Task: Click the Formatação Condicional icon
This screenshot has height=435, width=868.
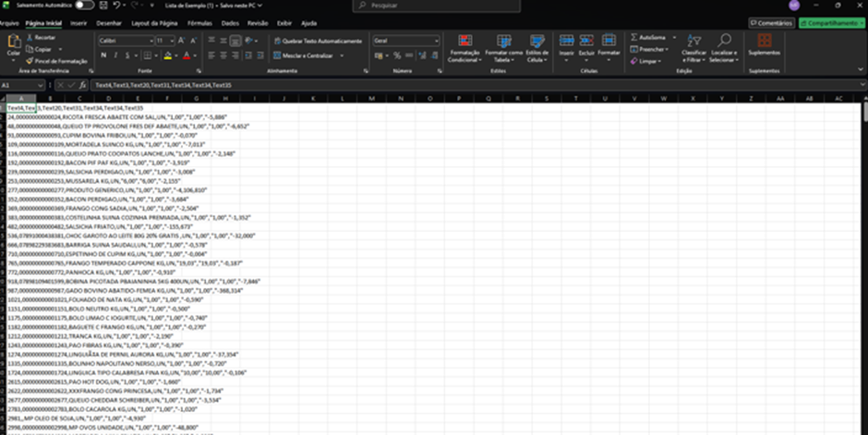Action: [464, 41]
